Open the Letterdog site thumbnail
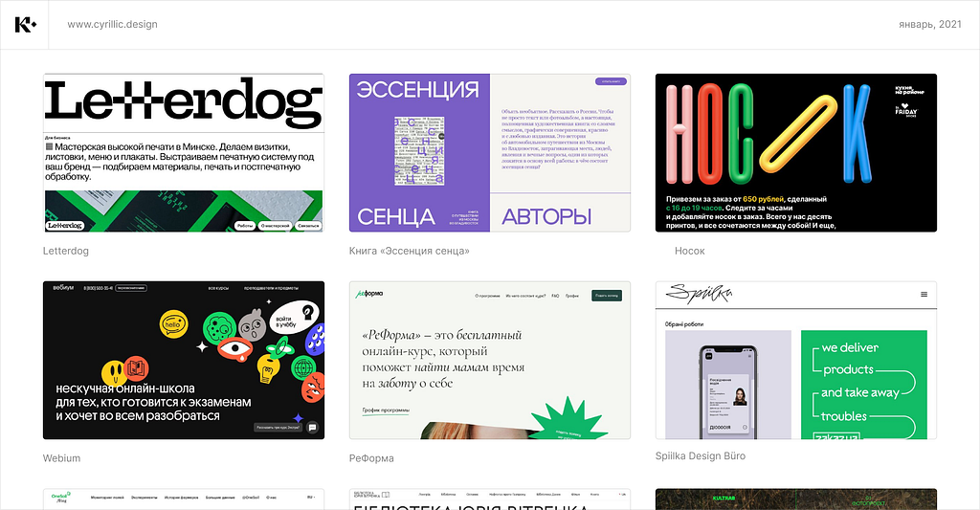980x510 pixels. (x=184, y=152)
